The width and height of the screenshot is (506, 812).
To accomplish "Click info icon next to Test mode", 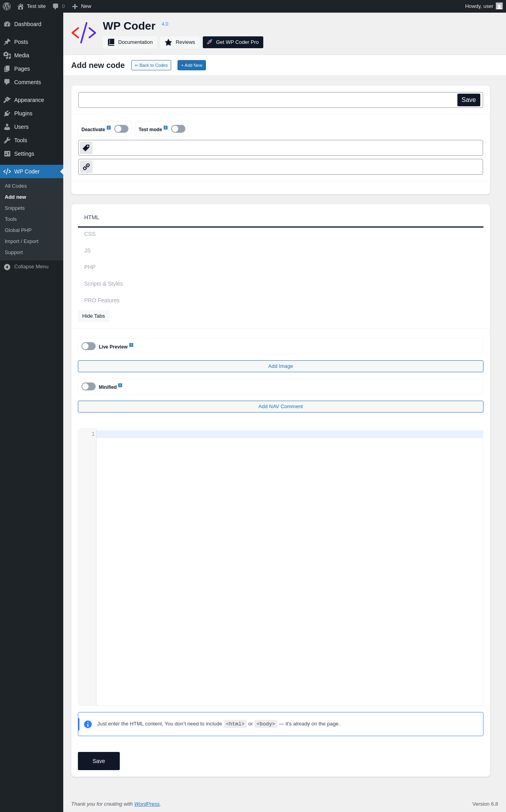I will pos(166,128).
